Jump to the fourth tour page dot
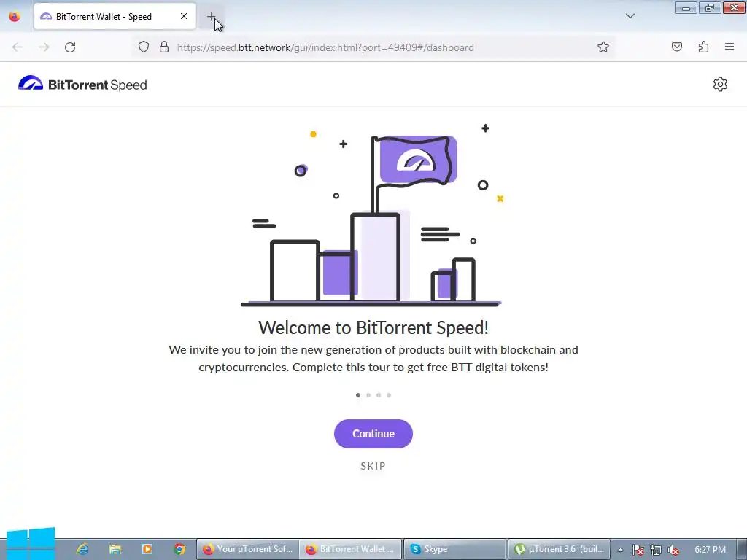The height and width of the screenshot is (560, 747). tap(389, 395)
